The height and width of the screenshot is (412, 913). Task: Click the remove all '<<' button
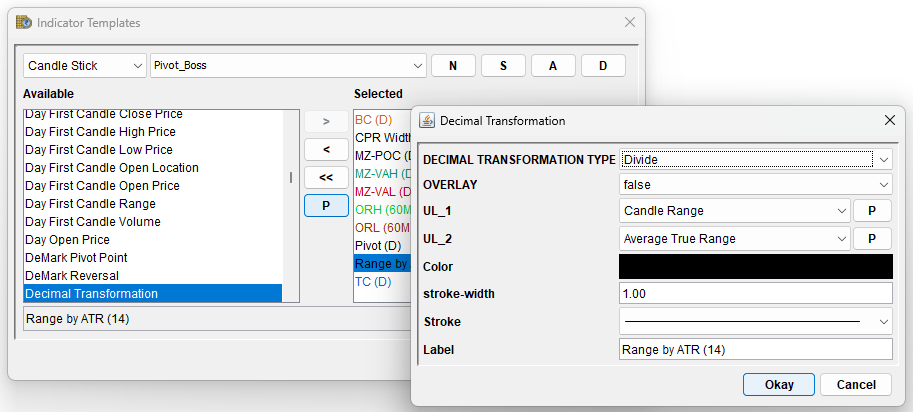pyautogui.click(x=325, y=177)
